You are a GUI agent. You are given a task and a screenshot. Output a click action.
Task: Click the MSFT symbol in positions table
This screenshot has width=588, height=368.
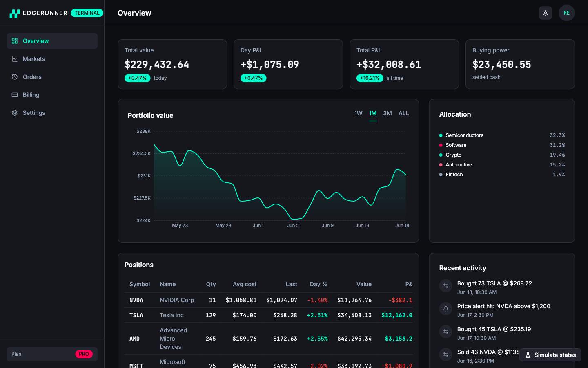[x=136, y=366]
